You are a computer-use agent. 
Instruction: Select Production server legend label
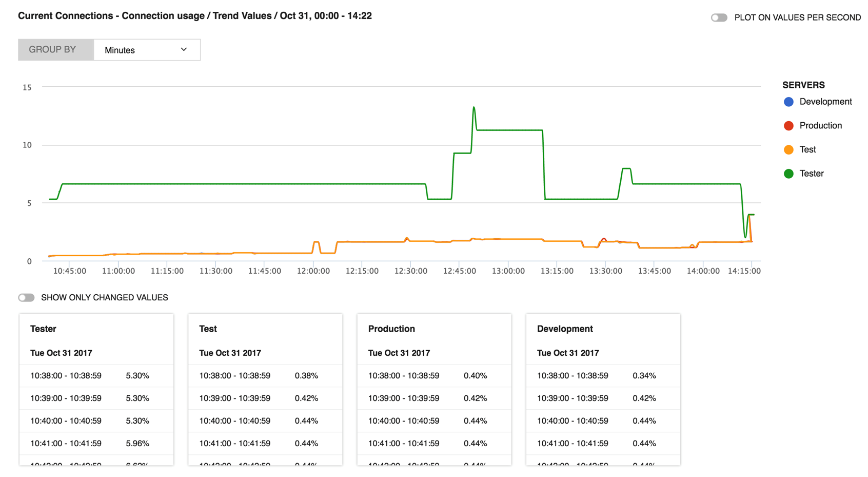point(820,126)
